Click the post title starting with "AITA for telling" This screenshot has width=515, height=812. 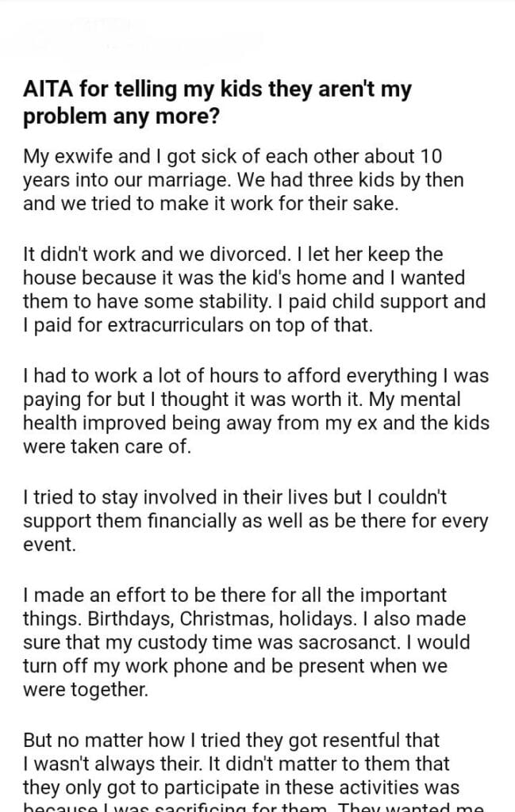217,101
